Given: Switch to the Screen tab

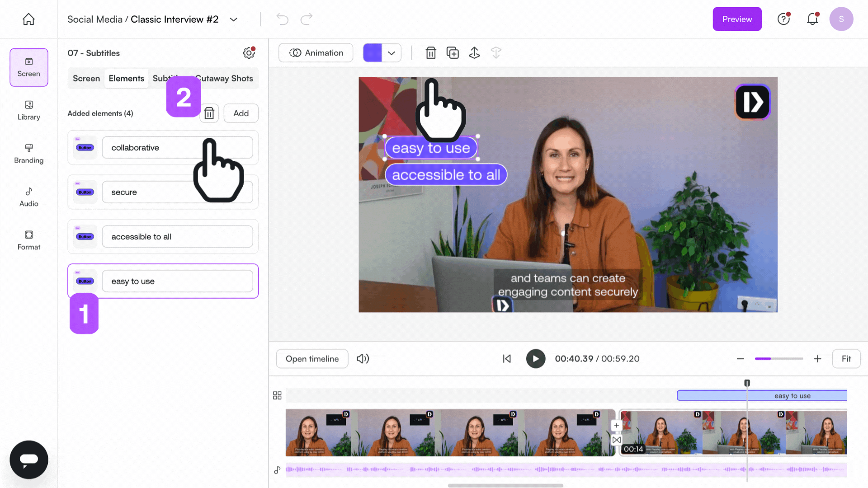Looking at the screenshot, I should [x=86, y=78].
